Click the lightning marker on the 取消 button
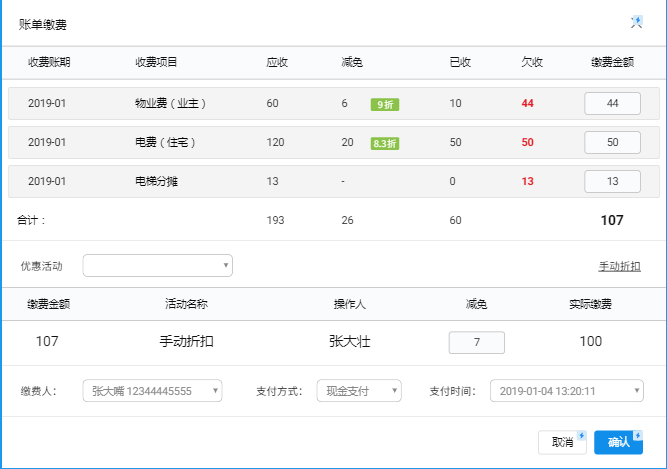This screenshot has width=667, height=469. 582,436
